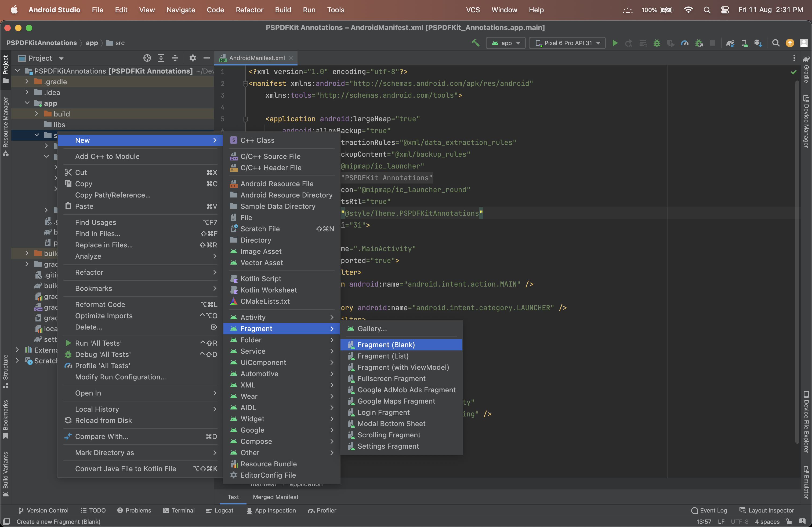Sync project with Gradle files
This screenshot has height=527, width=812.
pos(731,43)
